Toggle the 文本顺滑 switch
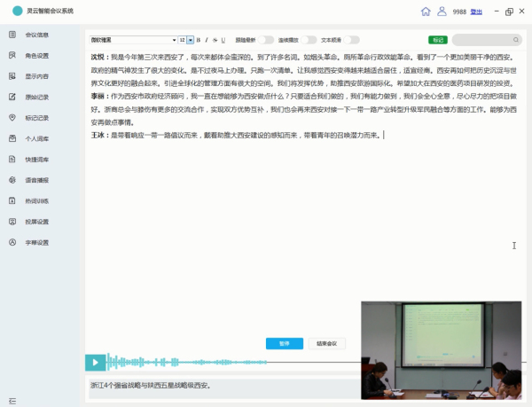This screenshot has width=532, height=407. pos(352,40)
